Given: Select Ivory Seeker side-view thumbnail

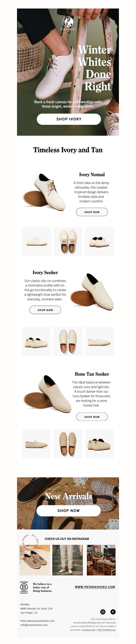Looking at the screenshot, I should coord(99,341).
